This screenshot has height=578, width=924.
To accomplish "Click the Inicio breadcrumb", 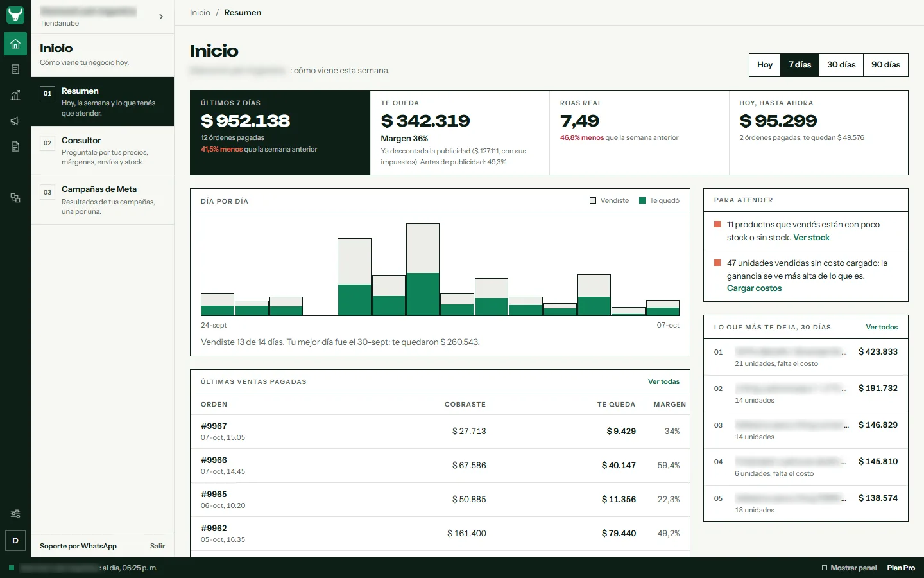I will (x=200, y=13).
